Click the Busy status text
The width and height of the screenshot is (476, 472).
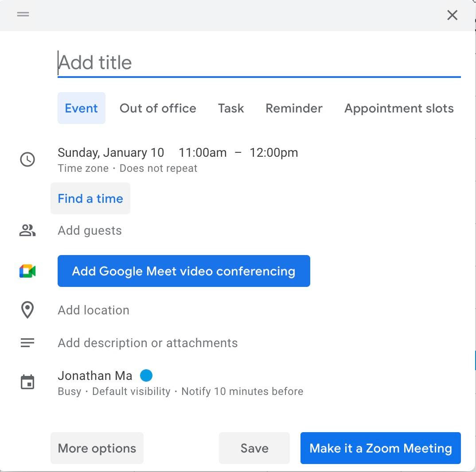coord(70,391)
